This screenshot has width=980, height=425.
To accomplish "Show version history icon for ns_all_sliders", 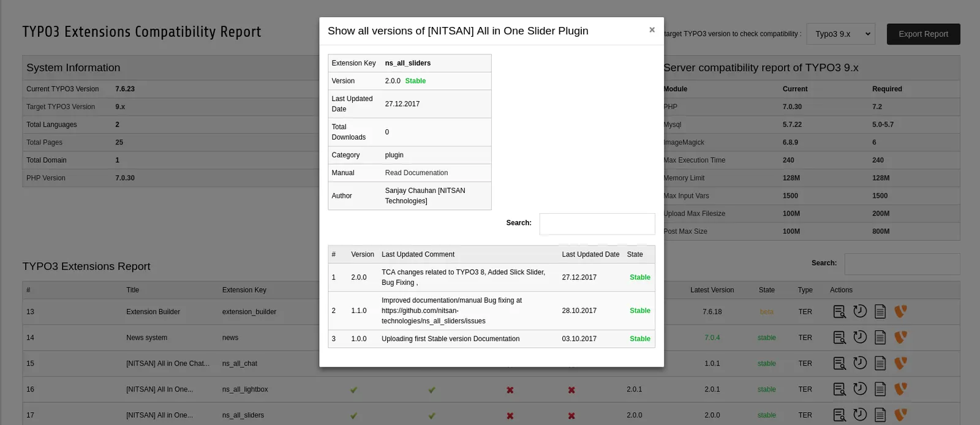I will 860,414.
